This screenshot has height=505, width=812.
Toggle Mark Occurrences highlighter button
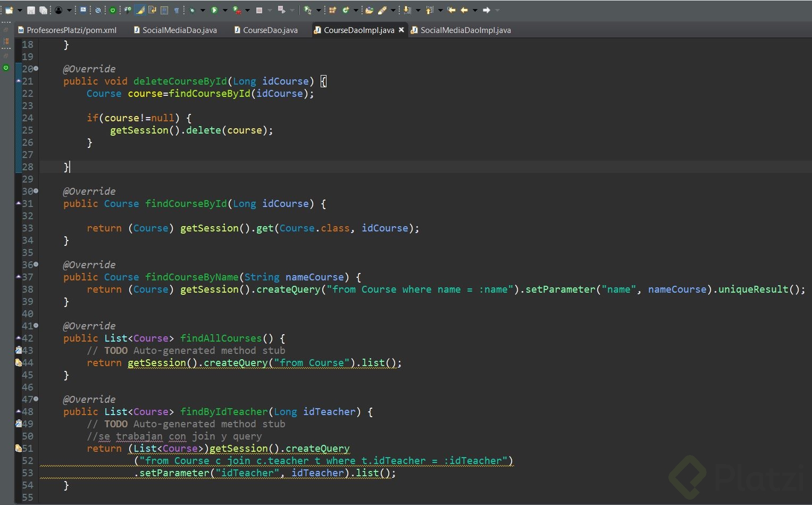click(x=140, y=10)
